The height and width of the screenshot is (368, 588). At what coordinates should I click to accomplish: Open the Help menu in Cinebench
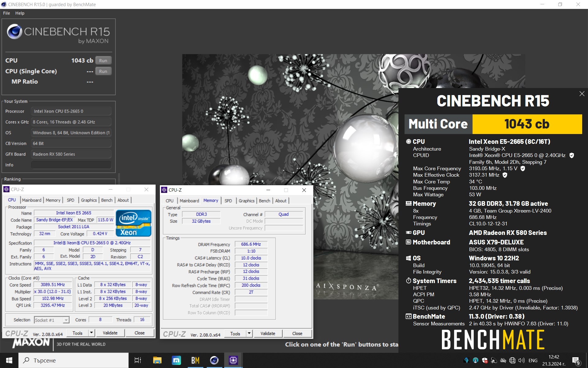(20, 13)
